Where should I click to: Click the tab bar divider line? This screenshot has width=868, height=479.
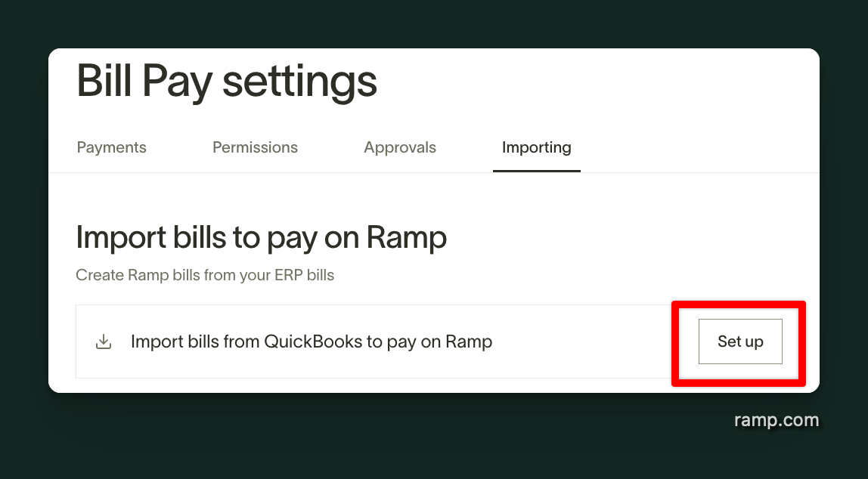pos(302,172)
